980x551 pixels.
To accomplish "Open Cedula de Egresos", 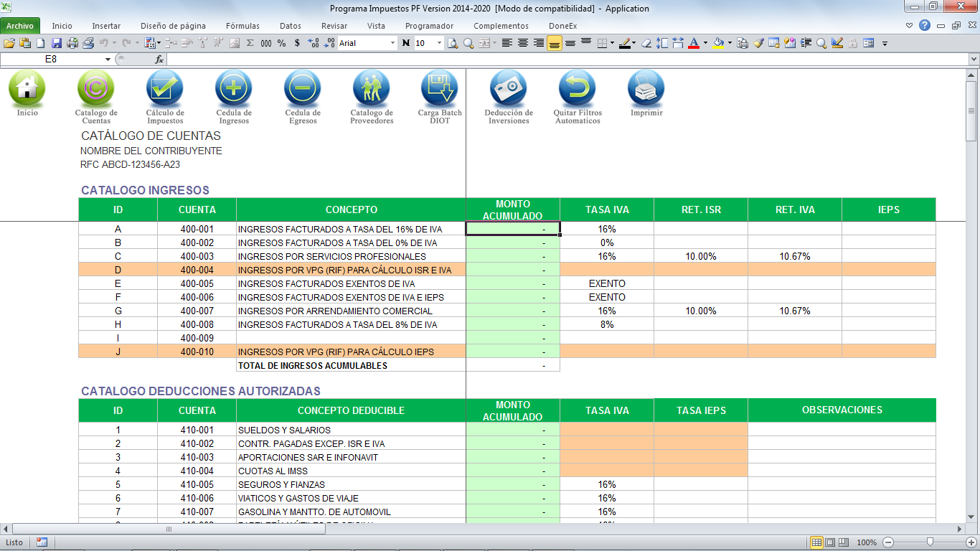I will [x=303, y=89].
